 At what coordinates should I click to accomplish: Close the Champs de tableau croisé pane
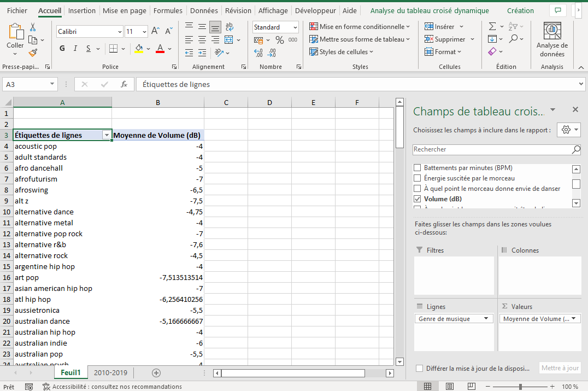point(575,109)
